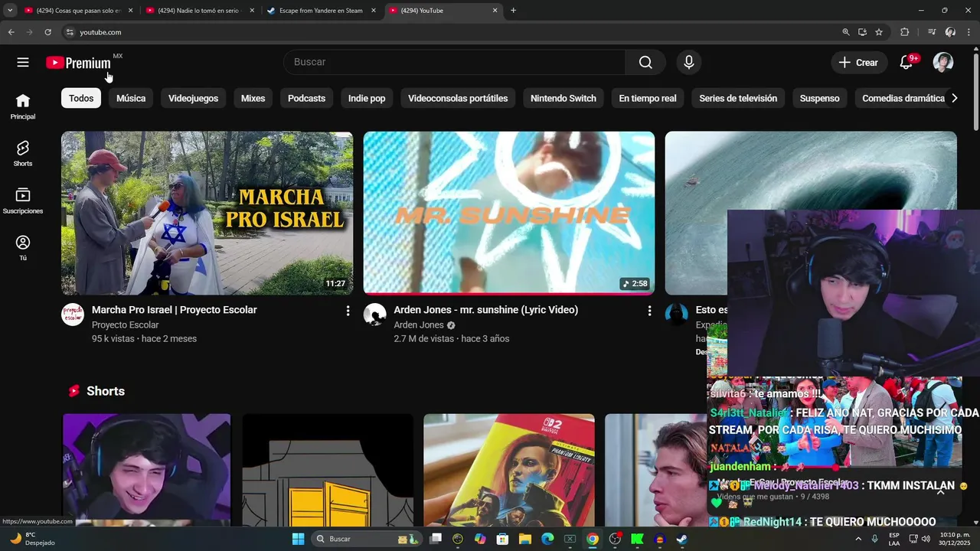Open the tab search dropdown arrow
This screenshot has height=551, width=980.
[10, 11]
